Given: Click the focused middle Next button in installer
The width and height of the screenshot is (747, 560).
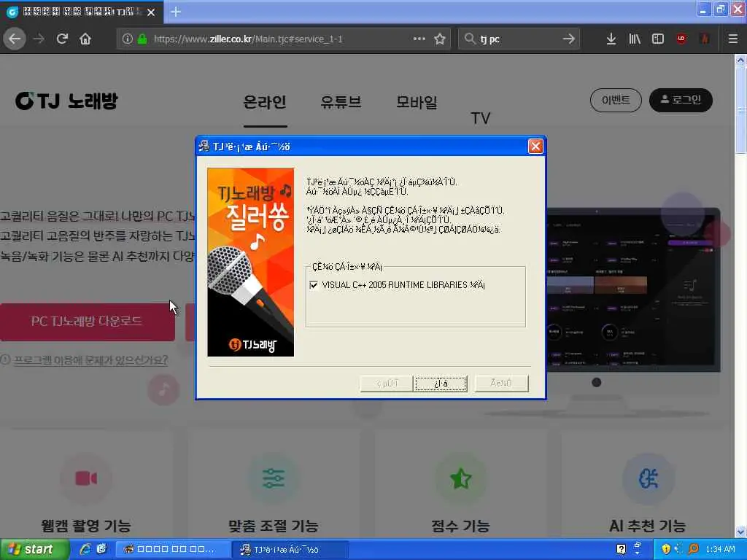Looking at the screenshot, I should [x=441, y=384].
